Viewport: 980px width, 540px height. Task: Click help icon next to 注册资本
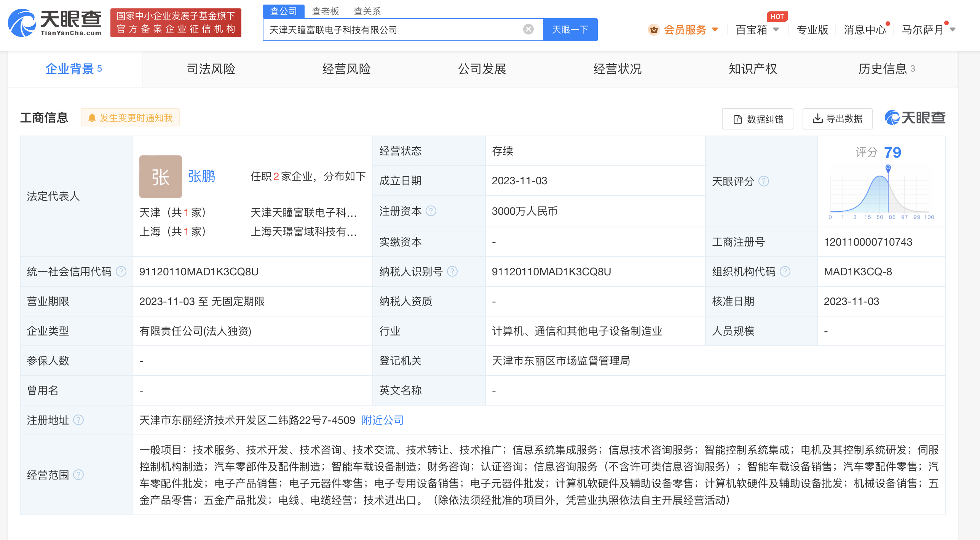click(431, 211)
